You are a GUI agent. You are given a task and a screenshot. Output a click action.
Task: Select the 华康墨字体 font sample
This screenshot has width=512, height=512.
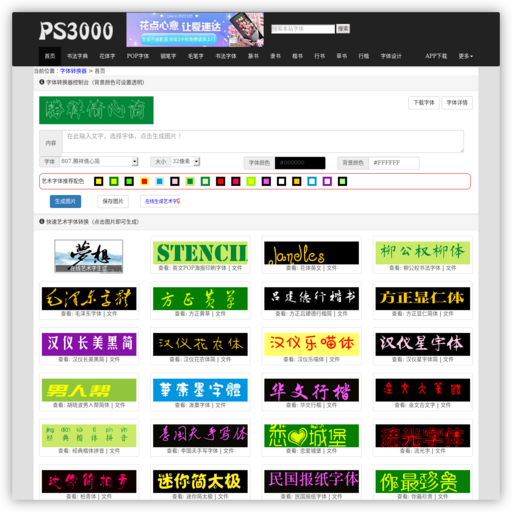point(200,390)
